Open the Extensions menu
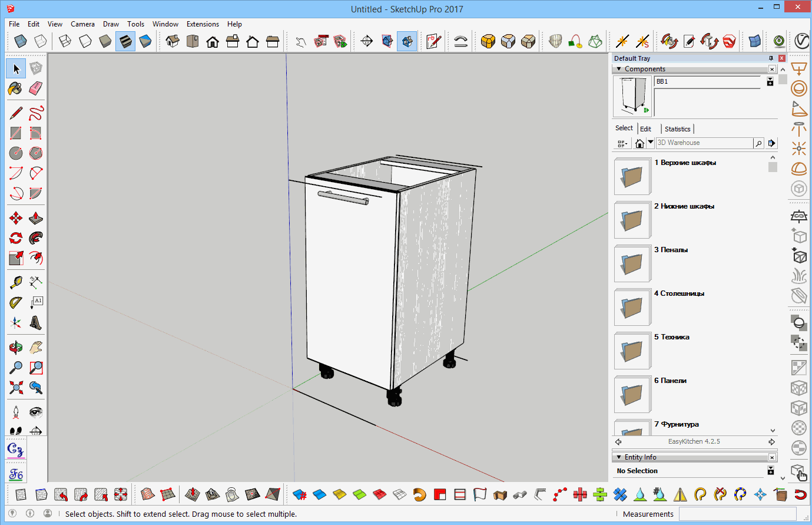The width and height of the screenshot is (812, 525). (202, 24)
